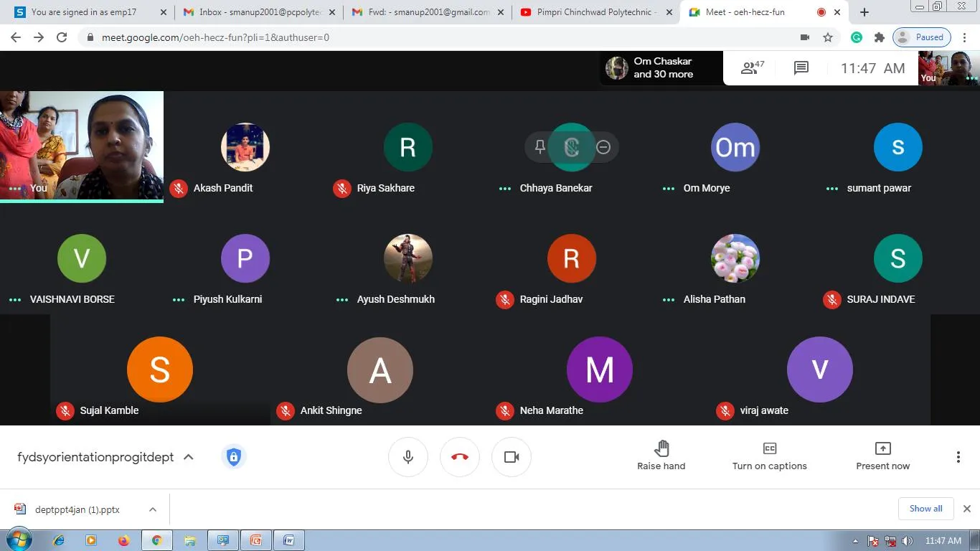980x551 pixels.
Task: Switch to the Inbox Gmail tab
Action: (x=258, y=12)
